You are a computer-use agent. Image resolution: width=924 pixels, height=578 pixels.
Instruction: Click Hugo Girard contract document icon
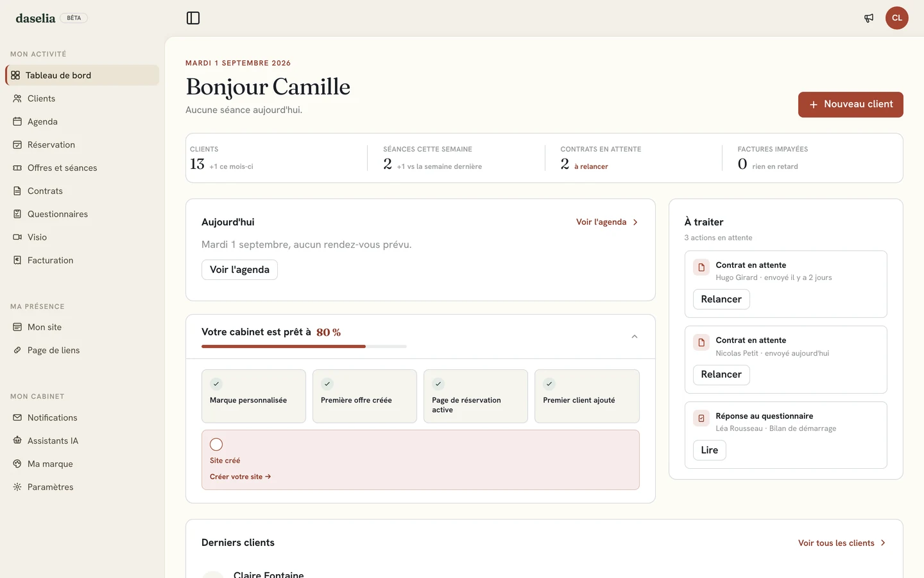701,267
